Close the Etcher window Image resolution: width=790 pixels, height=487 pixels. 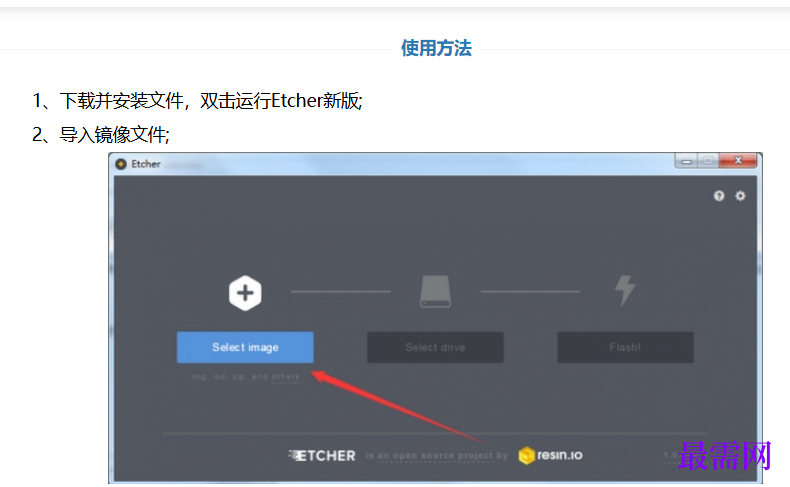coord(738,161)
